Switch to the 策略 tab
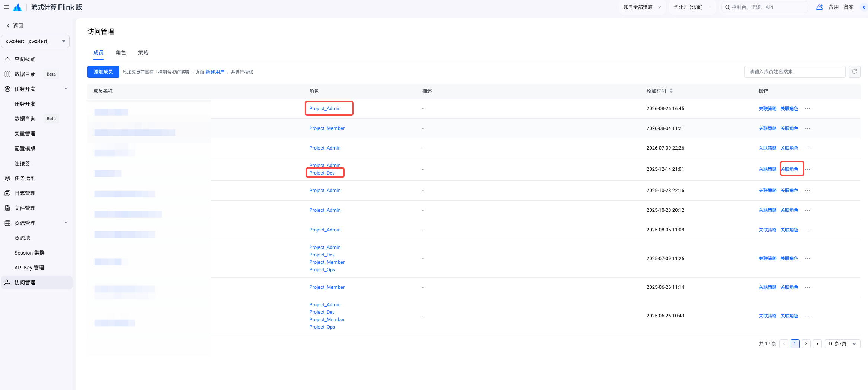Screen dimensions: 868x390 click(x=143, y=52)
